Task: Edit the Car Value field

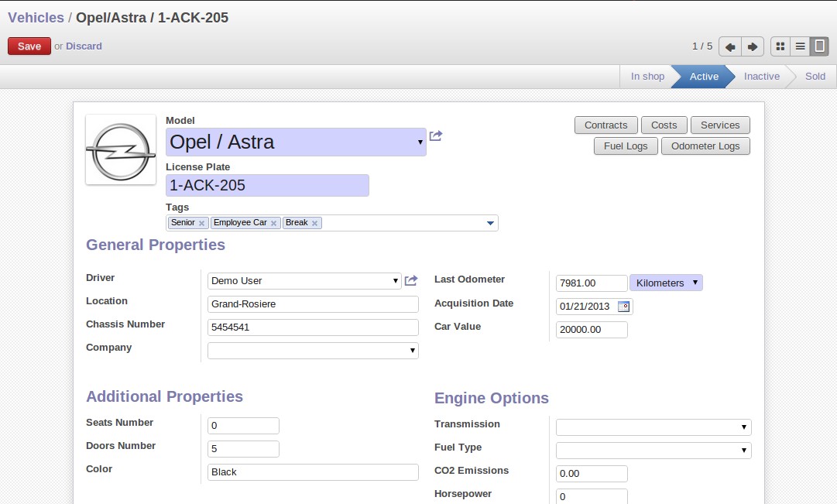Action: (592, 329)
